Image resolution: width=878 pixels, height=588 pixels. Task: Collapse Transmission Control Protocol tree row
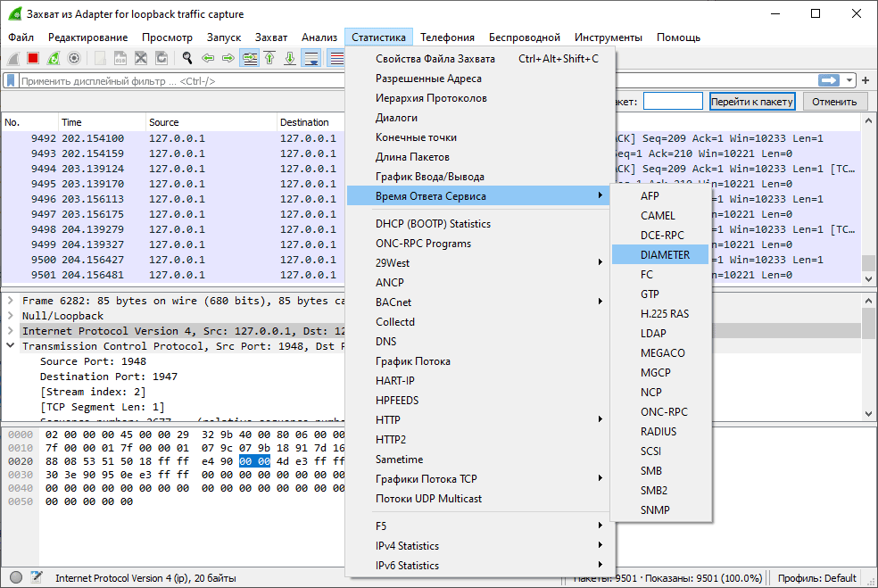coord(10,346)
